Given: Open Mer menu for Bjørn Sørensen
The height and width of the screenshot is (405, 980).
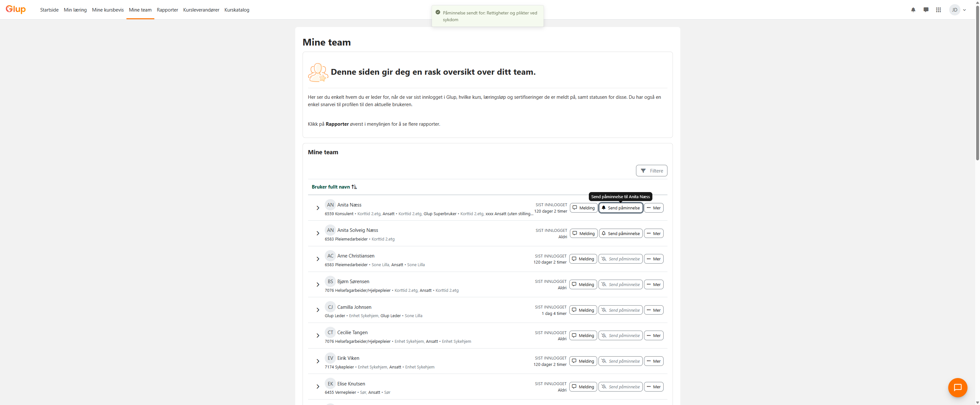Looking at the screenshot, I should pyautogui.click(x=654, y=285).
